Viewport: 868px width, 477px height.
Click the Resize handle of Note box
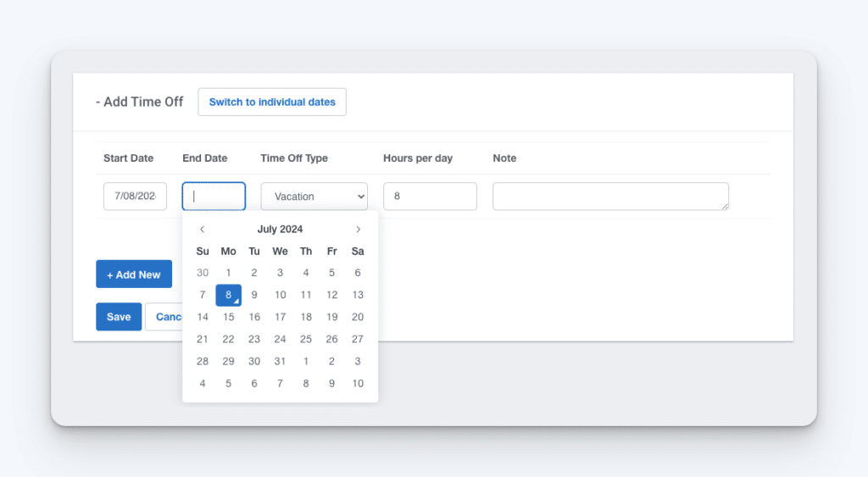[726, 207]
